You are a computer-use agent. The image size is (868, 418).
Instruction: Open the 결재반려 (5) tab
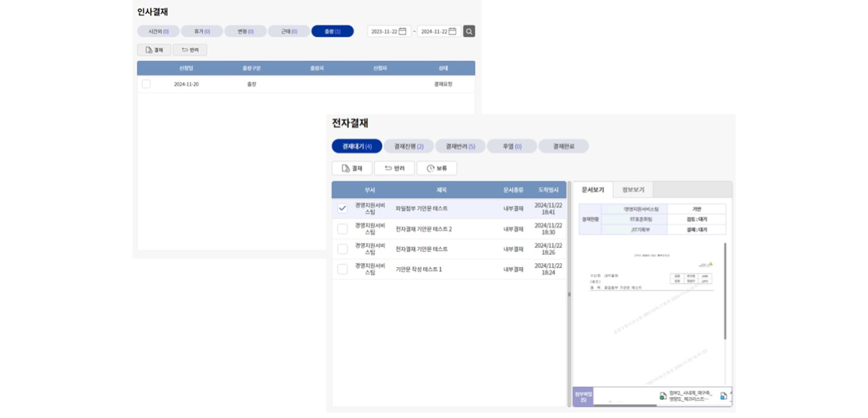(460, 146)
